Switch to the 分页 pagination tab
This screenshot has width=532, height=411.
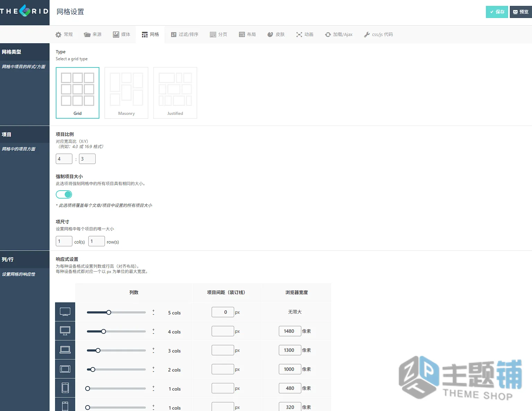point(219,34)
